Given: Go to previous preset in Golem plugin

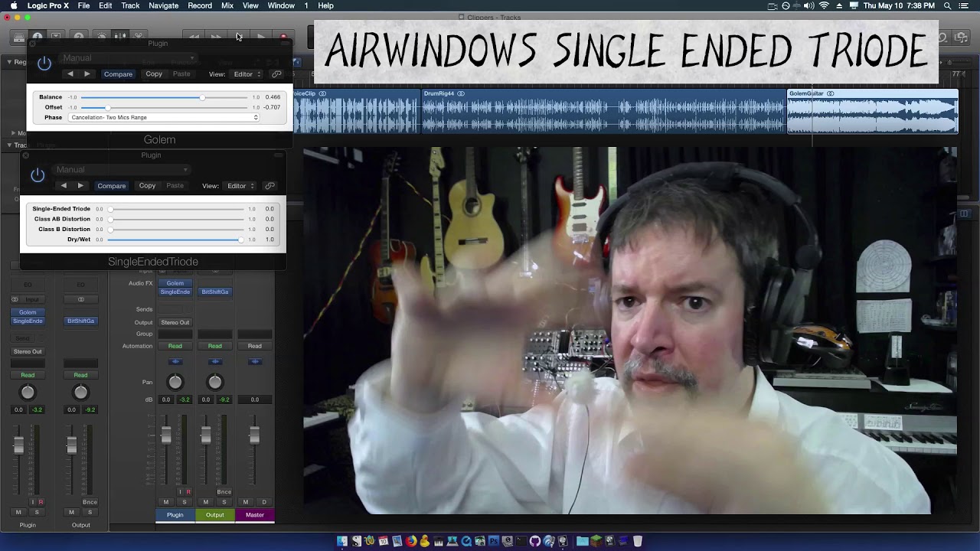Looking at the screenshot, I should (x=70, y=74).
